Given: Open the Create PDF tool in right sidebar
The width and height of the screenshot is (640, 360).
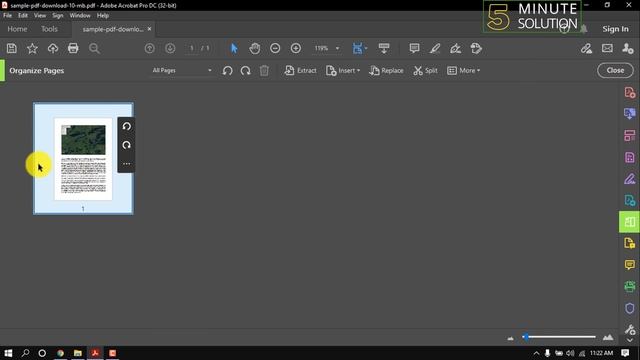Looking at the screenshot, I should click(x=630, y=93).
